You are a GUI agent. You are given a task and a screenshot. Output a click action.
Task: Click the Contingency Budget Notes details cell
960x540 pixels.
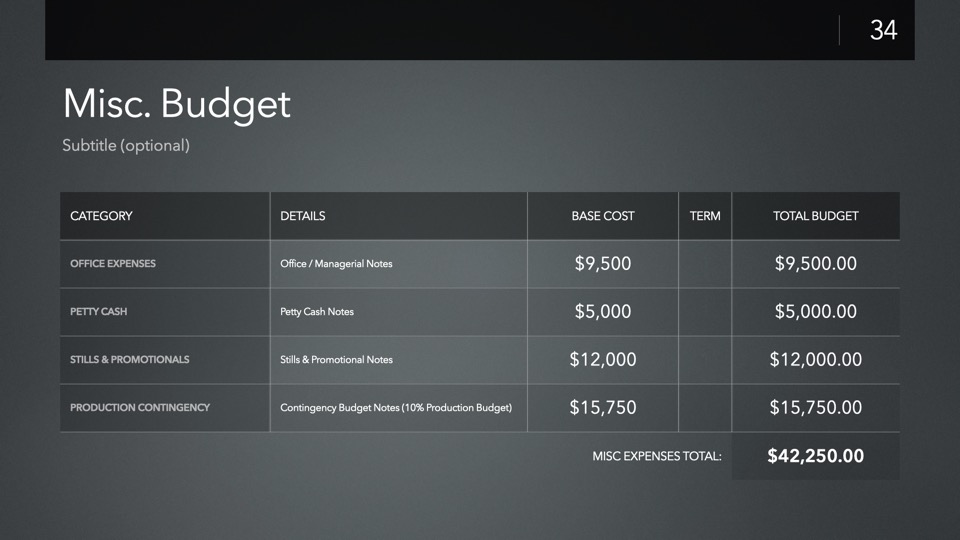pyautogui.click(x=396, y=408)
